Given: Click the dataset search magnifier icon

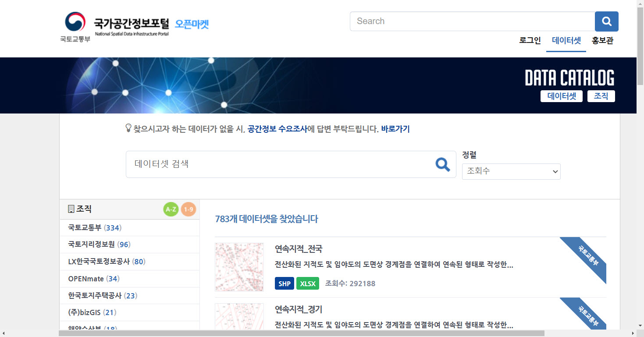Looking at the screenshot, I should [443, 164].
